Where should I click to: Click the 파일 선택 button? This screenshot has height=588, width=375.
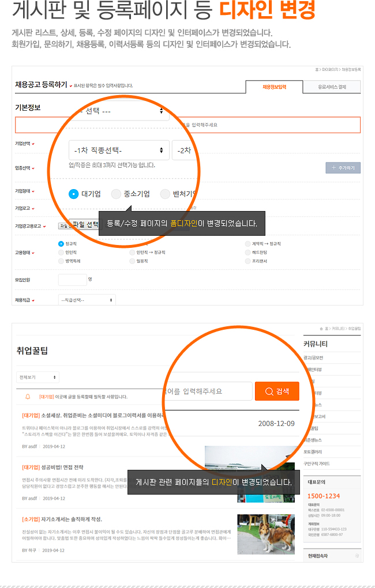click(x=85, y=224)
